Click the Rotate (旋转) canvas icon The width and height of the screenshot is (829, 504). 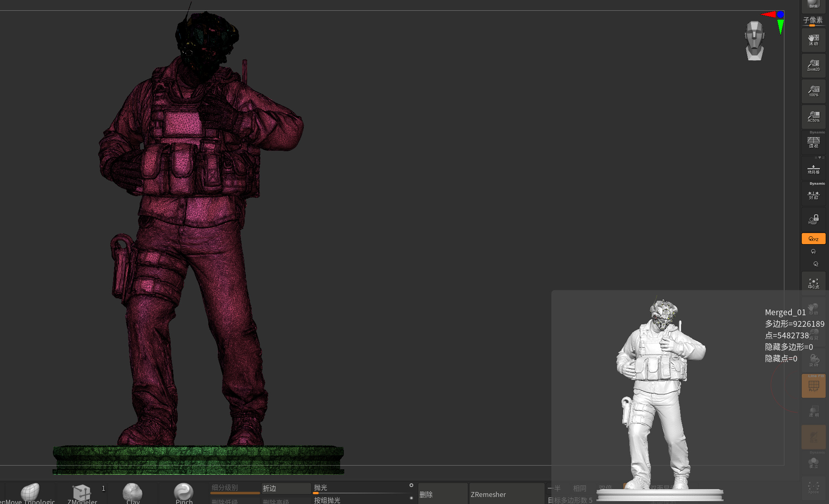point(813,360)
